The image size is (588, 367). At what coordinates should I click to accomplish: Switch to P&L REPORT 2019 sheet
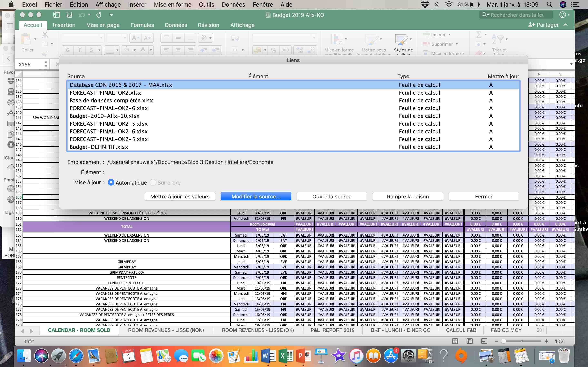(x=332, y=330)
